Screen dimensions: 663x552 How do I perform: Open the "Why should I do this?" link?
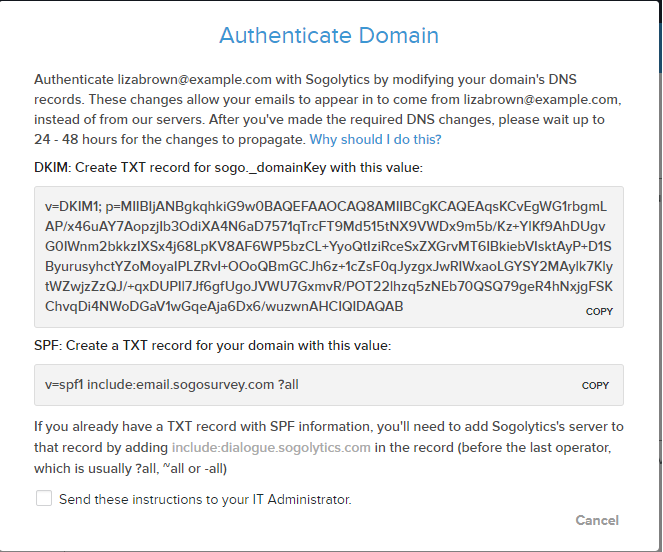[x=375, y=139]
